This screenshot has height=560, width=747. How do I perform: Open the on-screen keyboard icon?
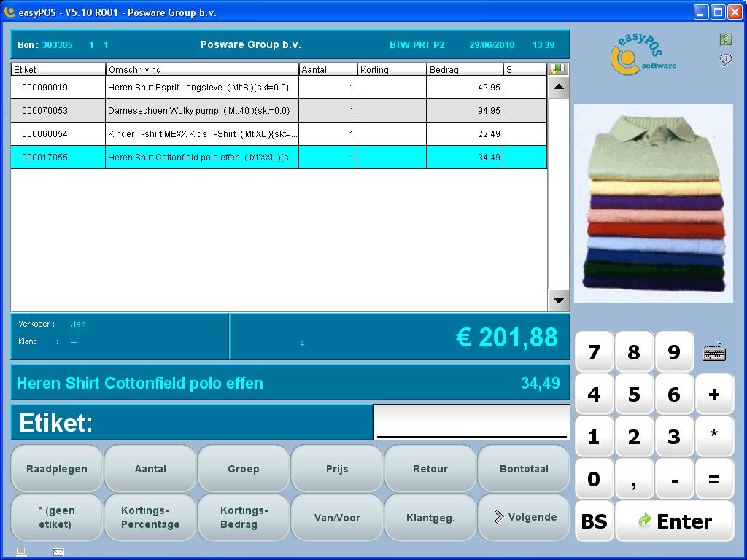coord(714,352)
